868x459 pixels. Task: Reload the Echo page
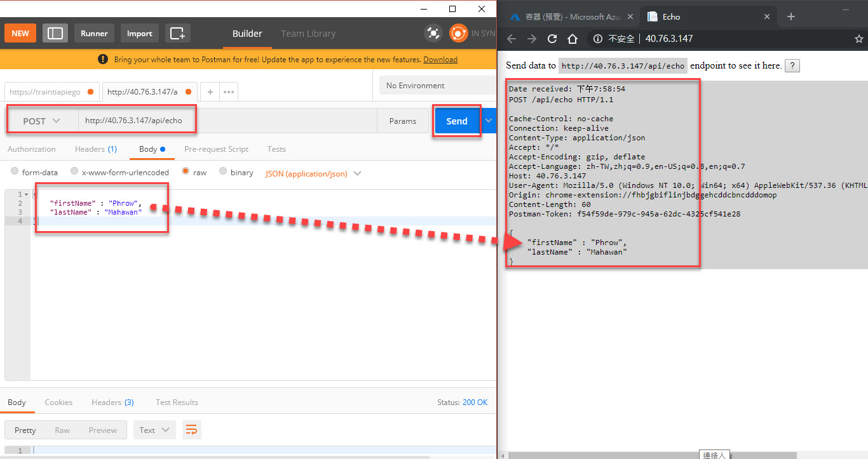(552, 39)
